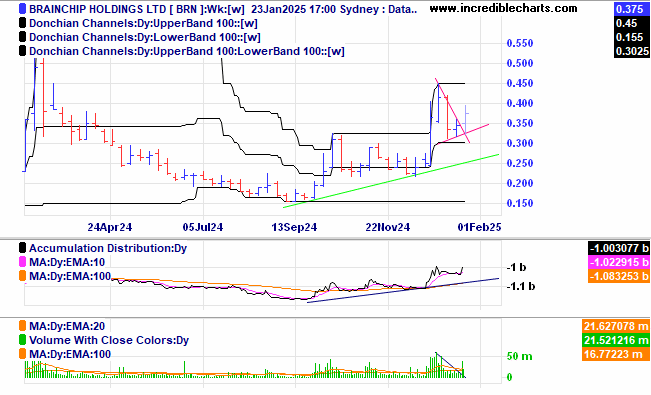Click the Accumulation Distribution black legend marker

point(22,248)
